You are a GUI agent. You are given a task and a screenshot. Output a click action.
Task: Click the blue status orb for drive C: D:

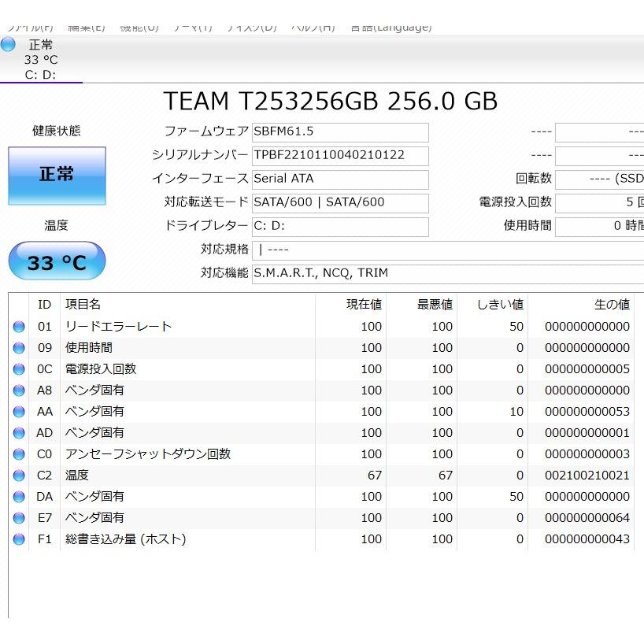click(8, 45)
